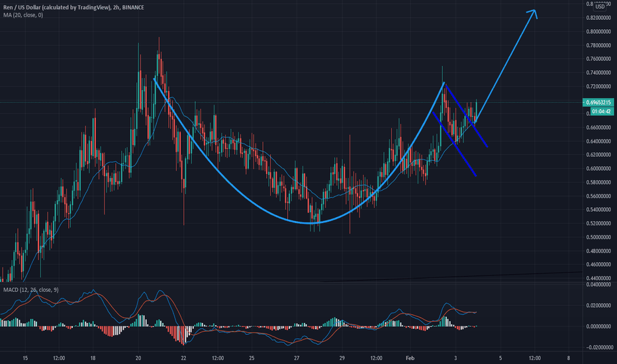Click the date label 22 on time axis
The width and height of the screenshot is (617, 364).
pyautogui.click(x=183, y=358)
